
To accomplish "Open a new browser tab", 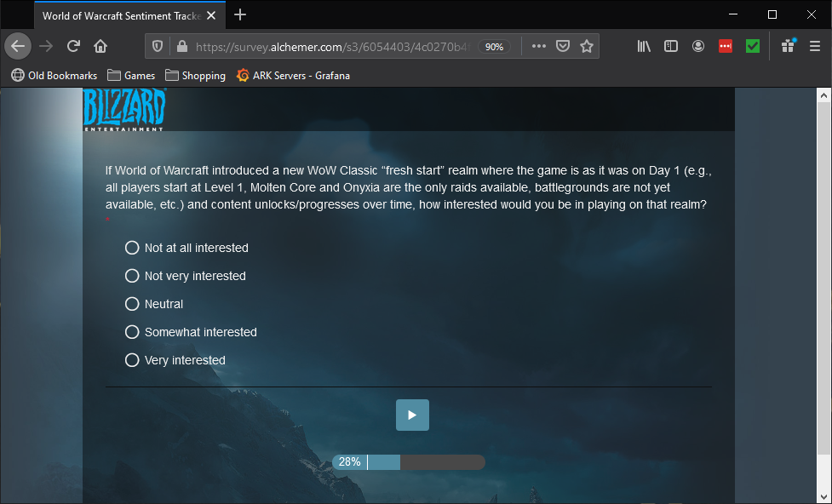I will (x=240, y=14).
